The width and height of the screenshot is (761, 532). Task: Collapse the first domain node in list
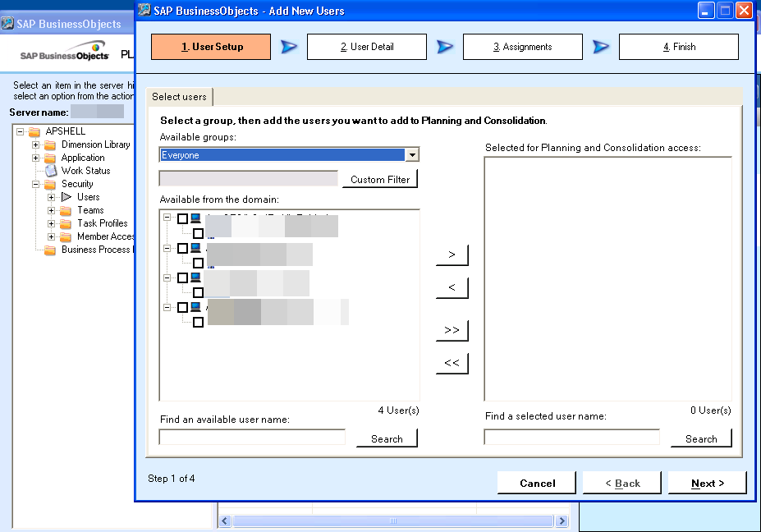tap(167, 218)
